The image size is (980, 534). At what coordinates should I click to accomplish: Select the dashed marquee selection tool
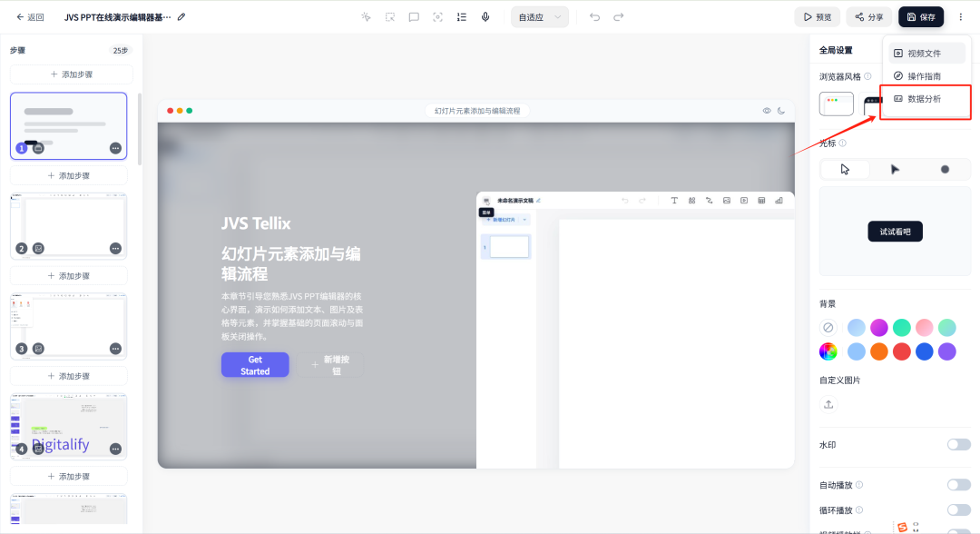[390, 17]
